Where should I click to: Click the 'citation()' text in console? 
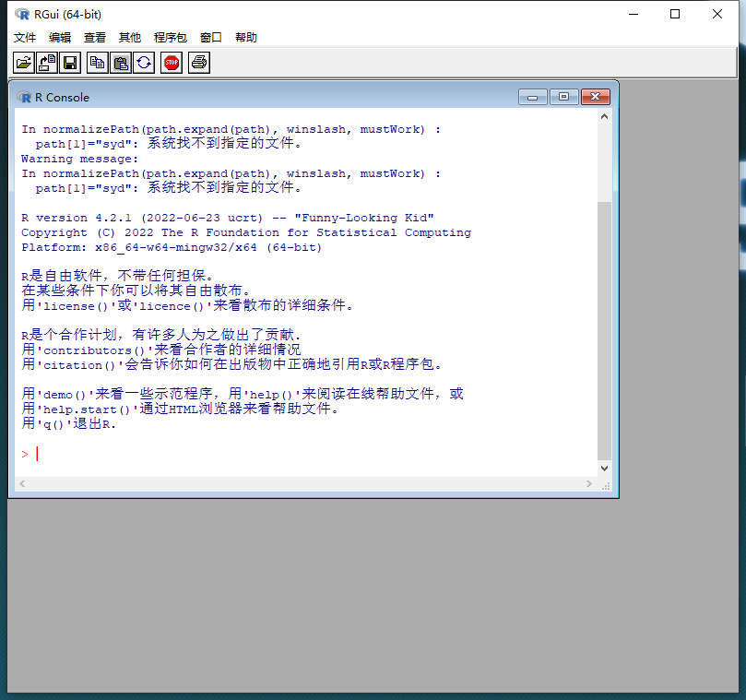pyautogui.click(x=79, y=365)
